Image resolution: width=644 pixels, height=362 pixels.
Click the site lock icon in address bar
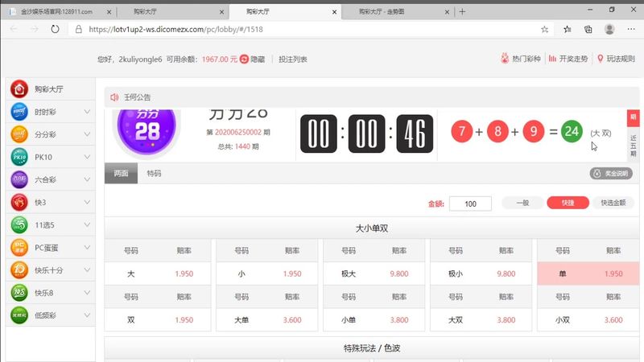tap(78, 29)
